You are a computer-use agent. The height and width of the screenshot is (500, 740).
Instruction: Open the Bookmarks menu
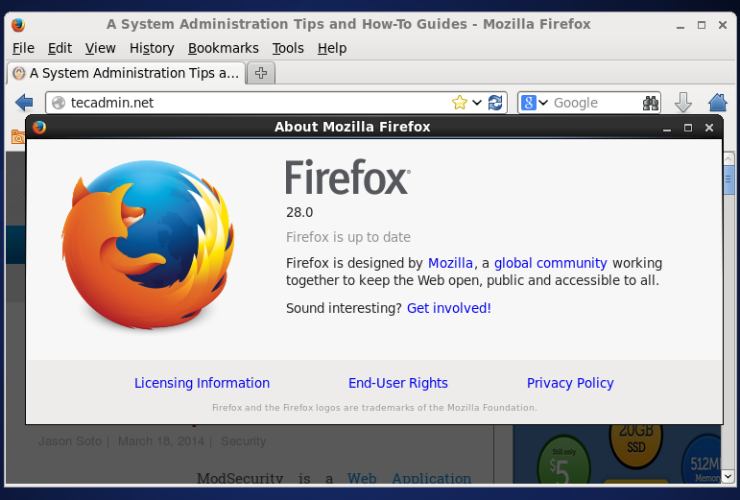(x=223, y=48)
